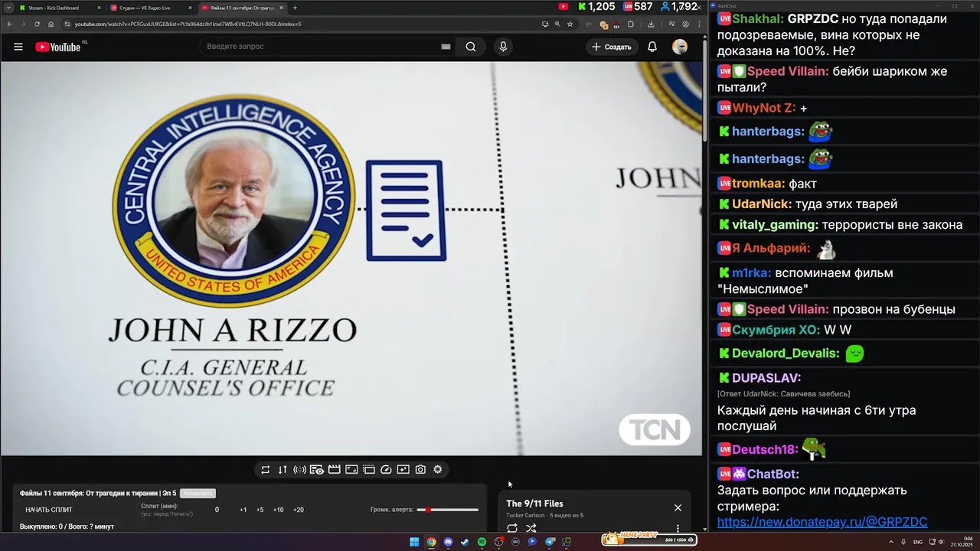Click the 'Ответ UdarNick' reply reference
The image size is (980, 551).
pyautogui.click(x=783, y=393)
